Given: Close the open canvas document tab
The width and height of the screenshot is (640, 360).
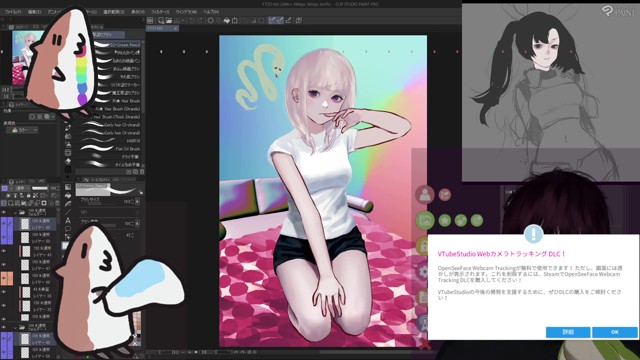Looking at the screenshot, I should click(175, 29).
